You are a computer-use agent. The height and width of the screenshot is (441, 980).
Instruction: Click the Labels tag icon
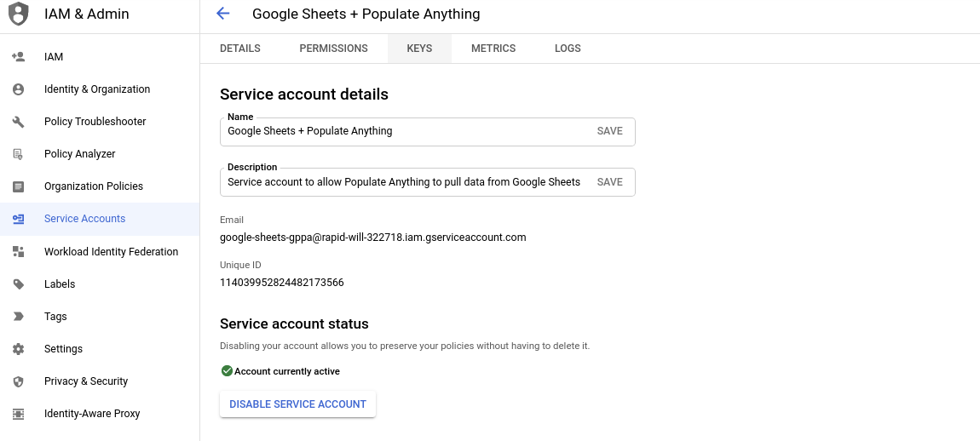tap(18, 284)
